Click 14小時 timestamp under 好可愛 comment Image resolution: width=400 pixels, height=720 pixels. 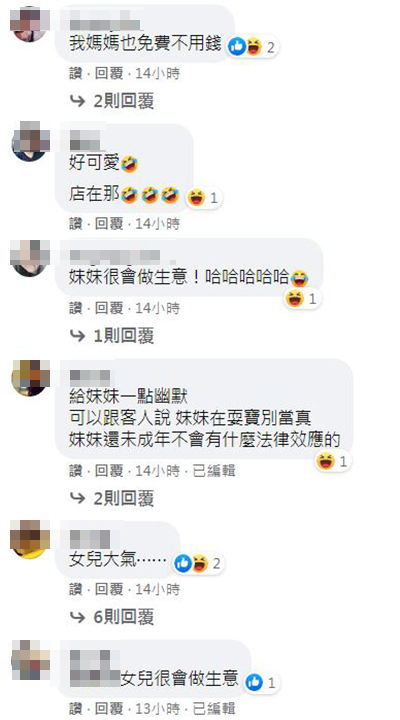158,224
